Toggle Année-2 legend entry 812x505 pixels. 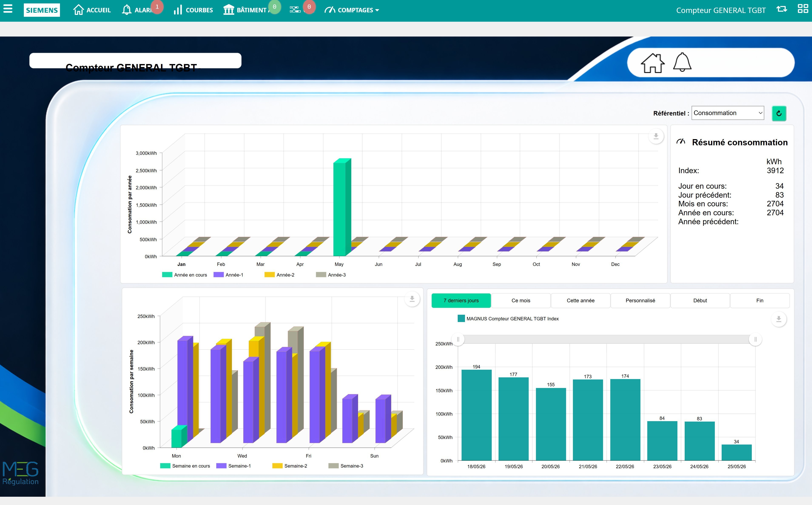(x=279, y=275)
